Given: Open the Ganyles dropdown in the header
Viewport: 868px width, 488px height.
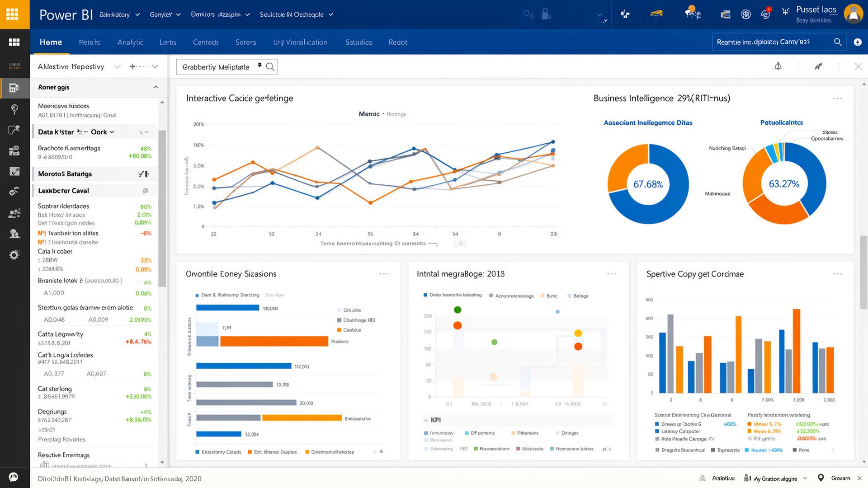Looking at the screenshot, I should point(166,14).
